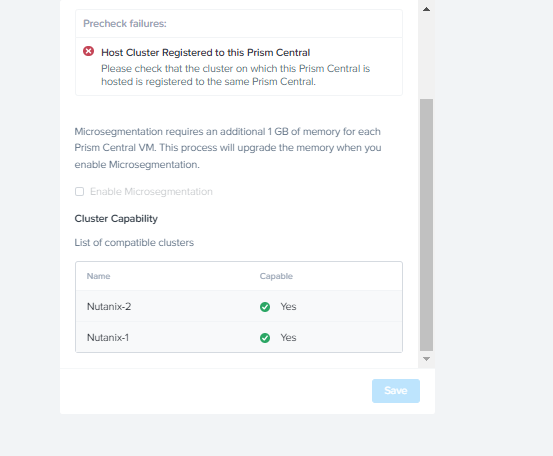
Task: Click green check icon for Nutanix-1
Action: point(265,338)
